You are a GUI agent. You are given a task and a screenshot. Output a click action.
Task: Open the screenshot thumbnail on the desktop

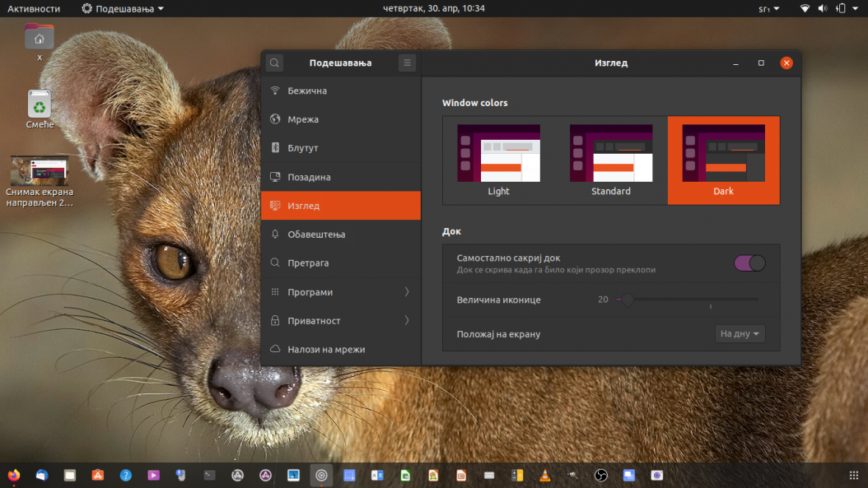pos(40,182)
